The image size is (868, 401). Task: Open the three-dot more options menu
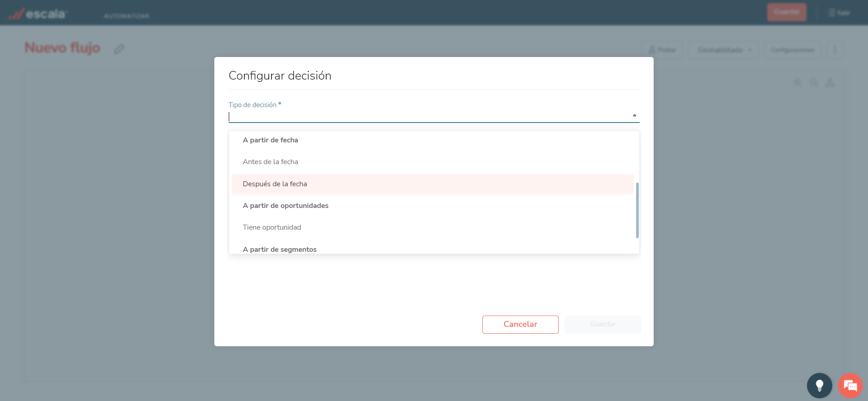click(x=835, y=49)
